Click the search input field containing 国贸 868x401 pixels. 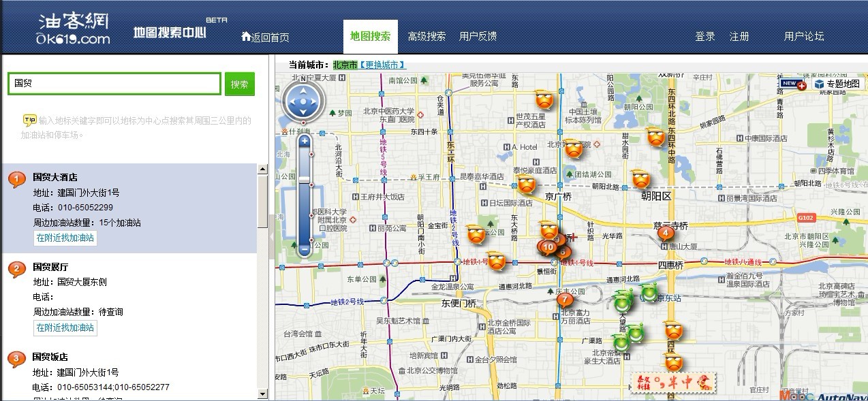[x=114, y=84]
